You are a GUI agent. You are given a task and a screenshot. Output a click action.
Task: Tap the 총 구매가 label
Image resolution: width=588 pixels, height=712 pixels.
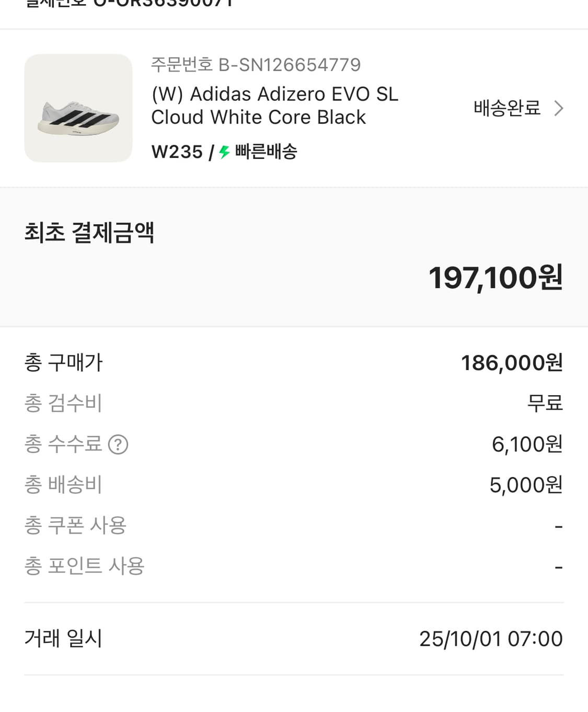(64, 363)
